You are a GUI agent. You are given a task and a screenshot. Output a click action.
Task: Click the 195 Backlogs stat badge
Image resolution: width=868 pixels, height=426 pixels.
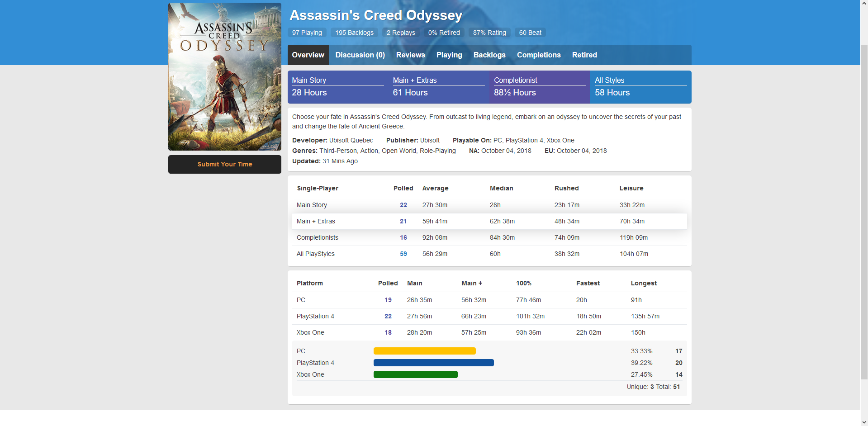click(354, 33)
